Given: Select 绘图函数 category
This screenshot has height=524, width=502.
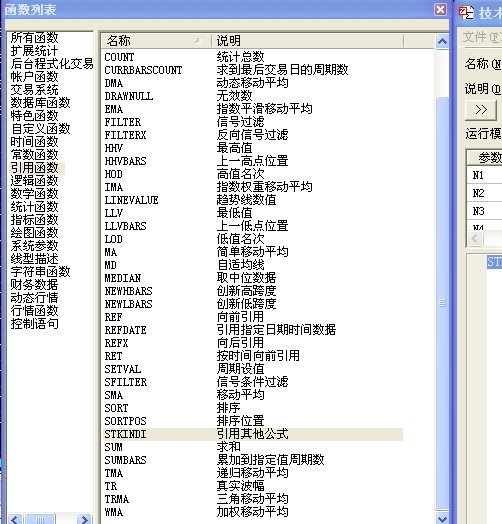Looking at the screenshot, I should pyautogui.click(x=34, y=233).
